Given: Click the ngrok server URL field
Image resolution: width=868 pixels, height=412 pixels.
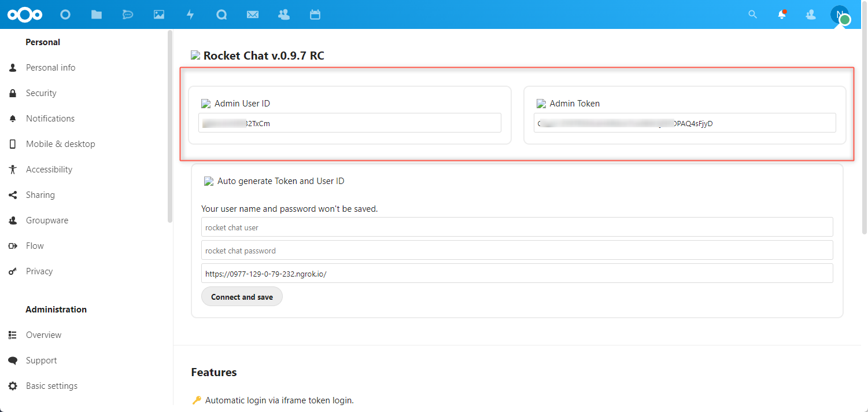Looking at the screenshot, I should tap(517, 274).
